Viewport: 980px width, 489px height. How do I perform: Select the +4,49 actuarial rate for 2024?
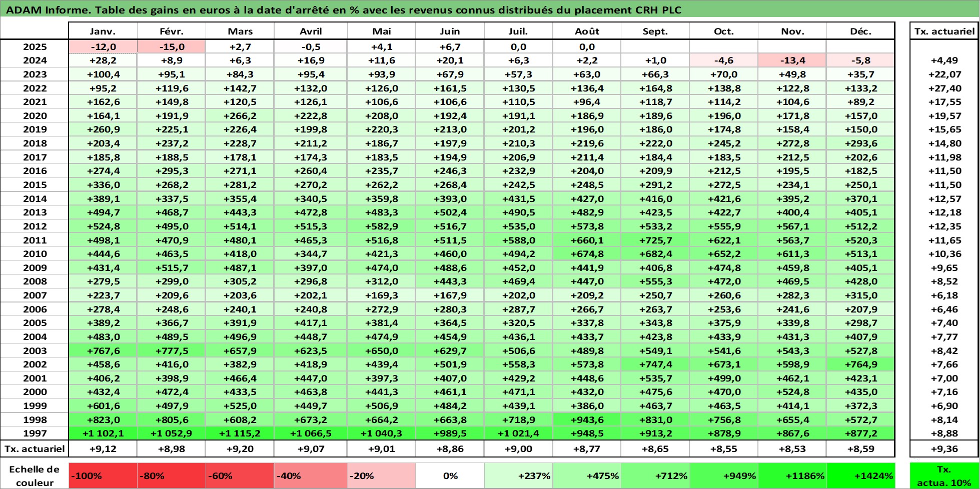pyautogui.click(x=944, y=60)
